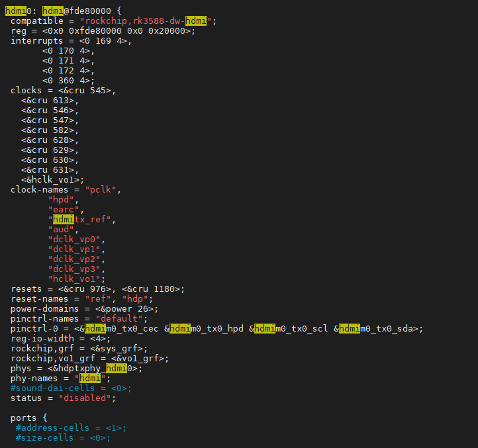478x448 pixels.
Task: Click the clocks entry <&cru 545>
Action: click(85, 91)
